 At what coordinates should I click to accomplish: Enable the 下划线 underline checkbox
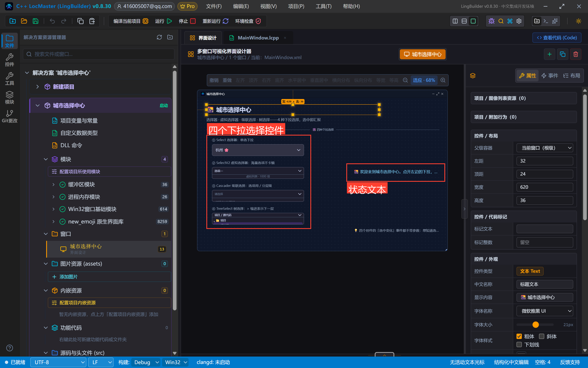coord(519,345)
